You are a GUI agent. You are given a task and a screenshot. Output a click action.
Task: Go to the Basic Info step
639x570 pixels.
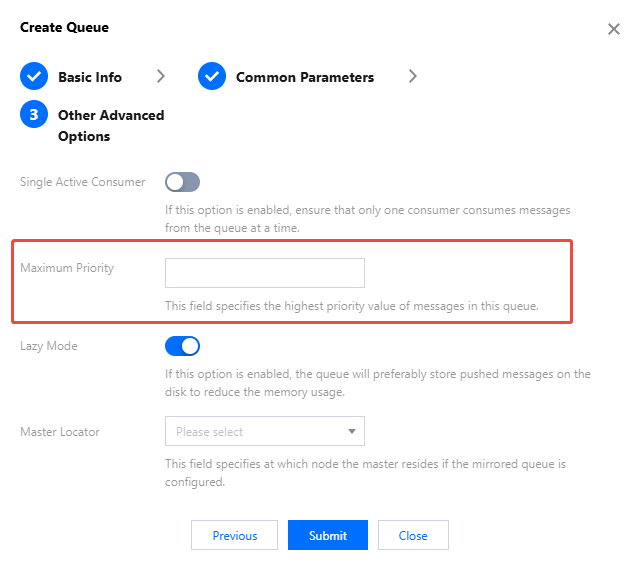pyautogui.click(x=90, y=77)
